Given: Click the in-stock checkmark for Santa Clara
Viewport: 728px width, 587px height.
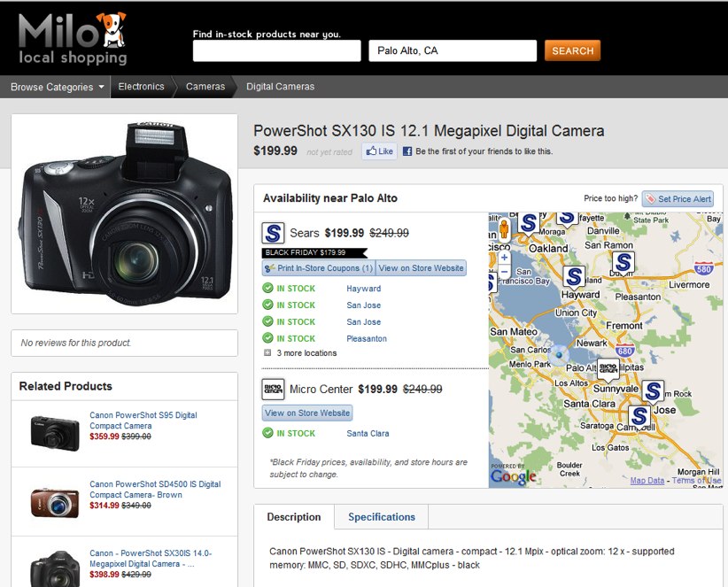Looking at the screenshot, I should click(267, 433).
